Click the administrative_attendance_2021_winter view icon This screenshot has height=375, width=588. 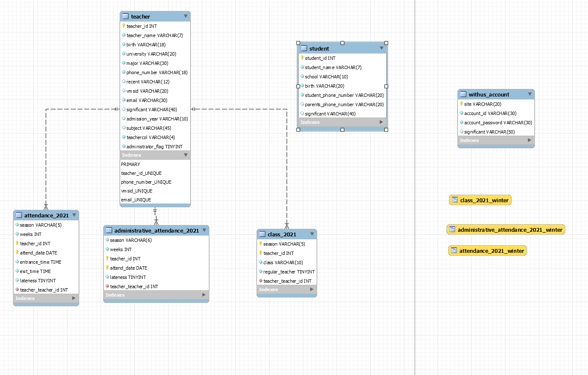[x=452, y=230]
